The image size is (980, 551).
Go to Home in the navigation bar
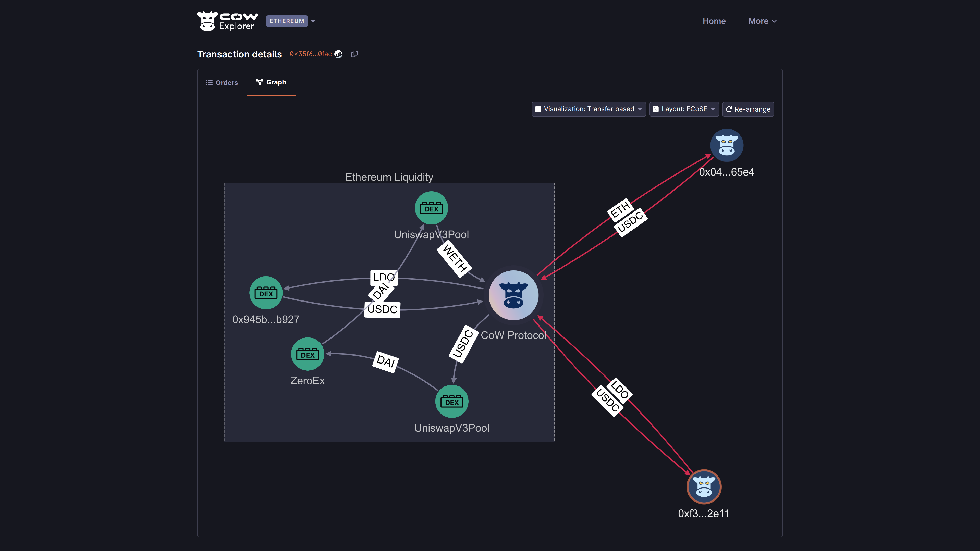(x=714, y=21)
